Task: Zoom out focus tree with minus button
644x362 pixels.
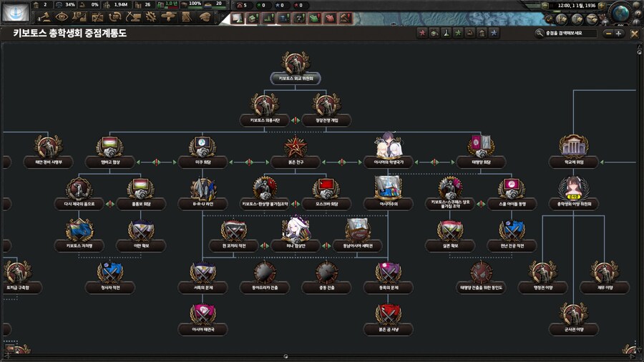Action: pos(608,33)
